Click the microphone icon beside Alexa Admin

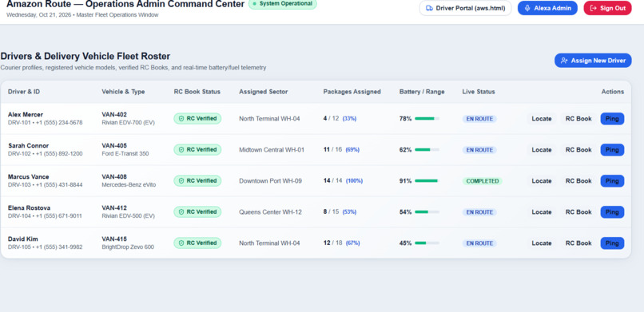527,8
